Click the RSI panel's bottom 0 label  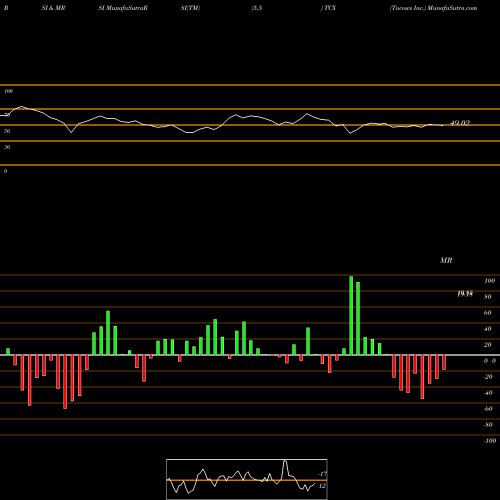tap(5, 171)
